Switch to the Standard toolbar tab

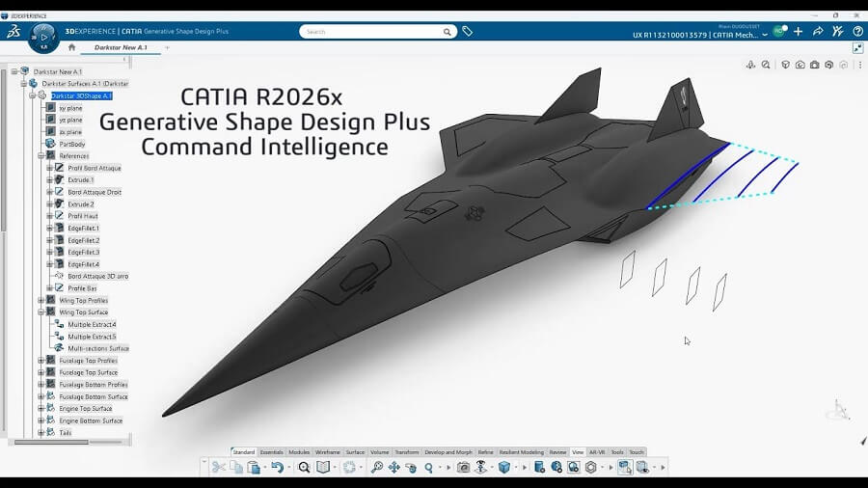coord(244,452)
